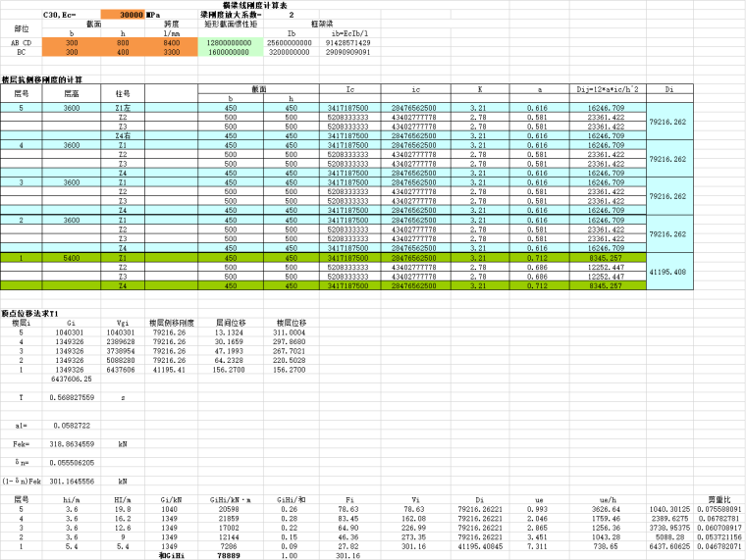Viewport: 746px width, 560px height.
Task: Select the 层高 column header cell
Action: (72, 92)
